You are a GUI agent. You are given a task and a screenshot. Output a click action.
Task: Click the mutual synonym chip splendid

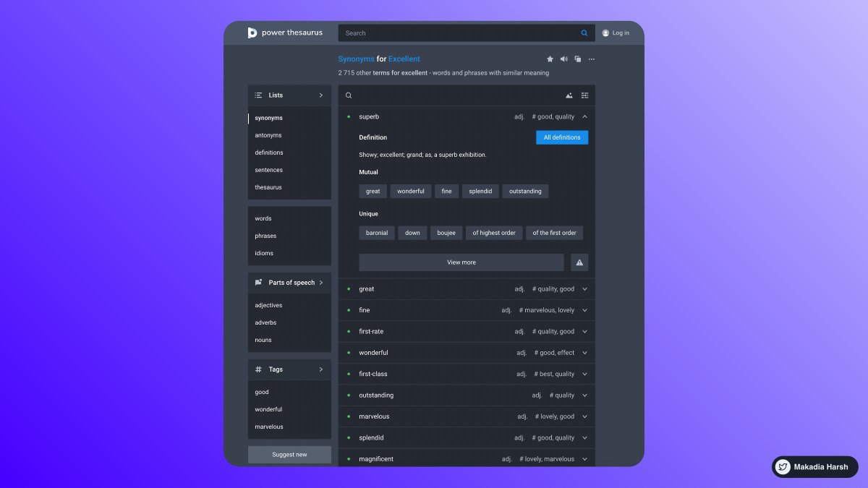(480, 192)
